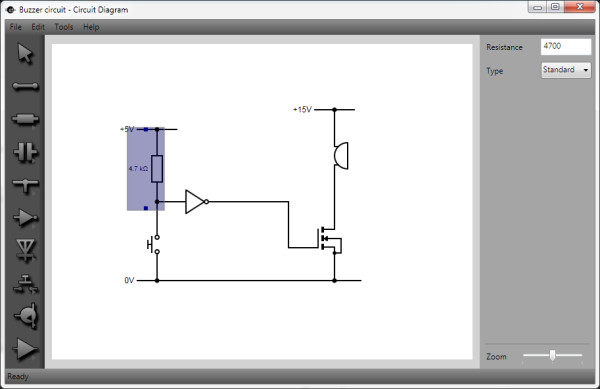Select the transistor component tool
Viewport: 600px width, 389px height.
tap(26, 316)
